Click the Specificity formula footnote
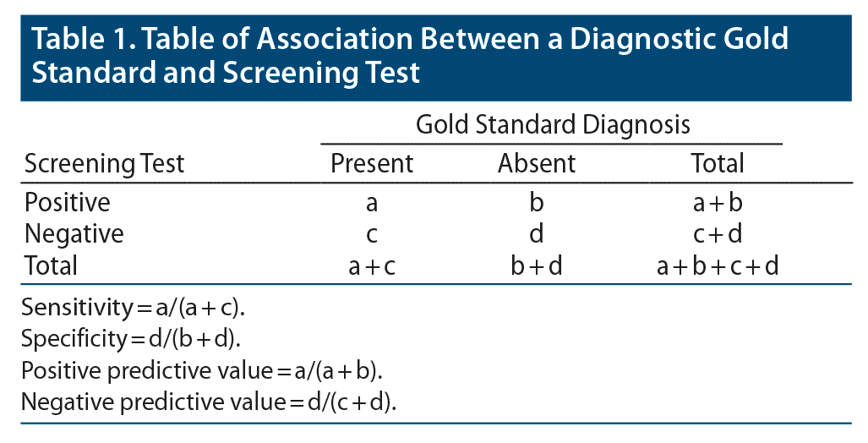The image size is (868, 443). click(x=133, y=338)
